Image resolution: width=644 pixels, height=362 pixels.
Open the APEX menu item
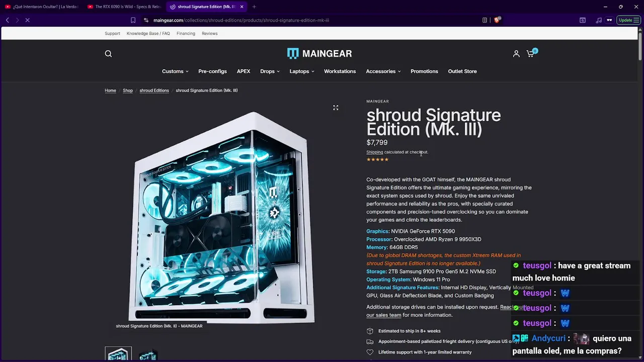(x=244, y=71)
